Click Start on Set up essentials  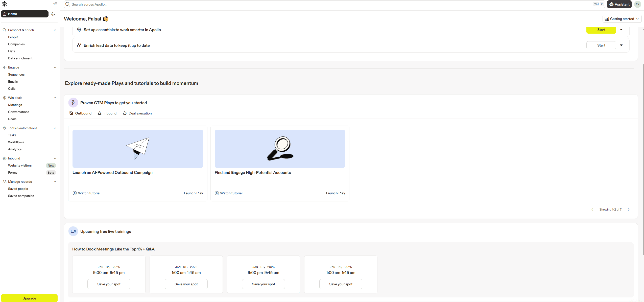[x=601, y=30]
